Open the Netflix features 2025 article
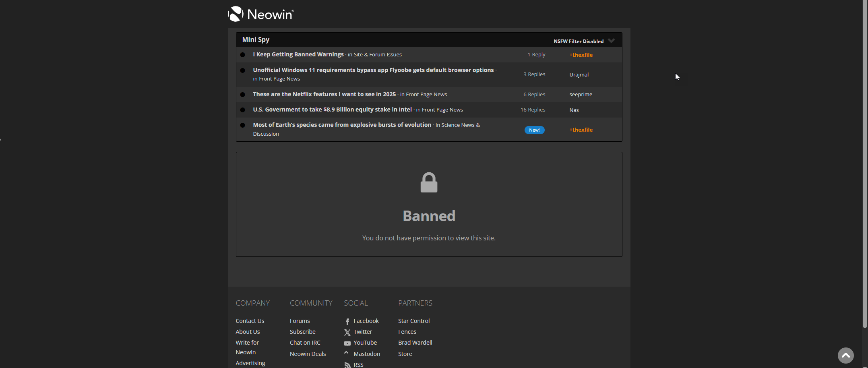 (324, 94)
